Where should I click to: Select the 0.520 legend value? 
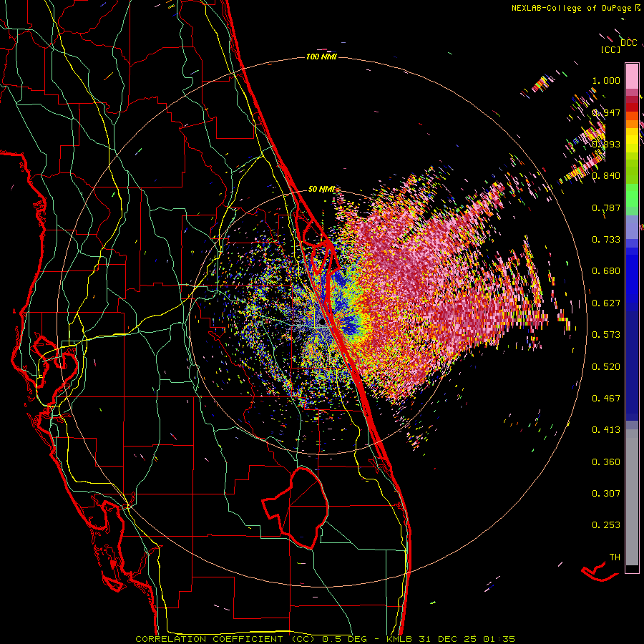click(x=606, y=366)
